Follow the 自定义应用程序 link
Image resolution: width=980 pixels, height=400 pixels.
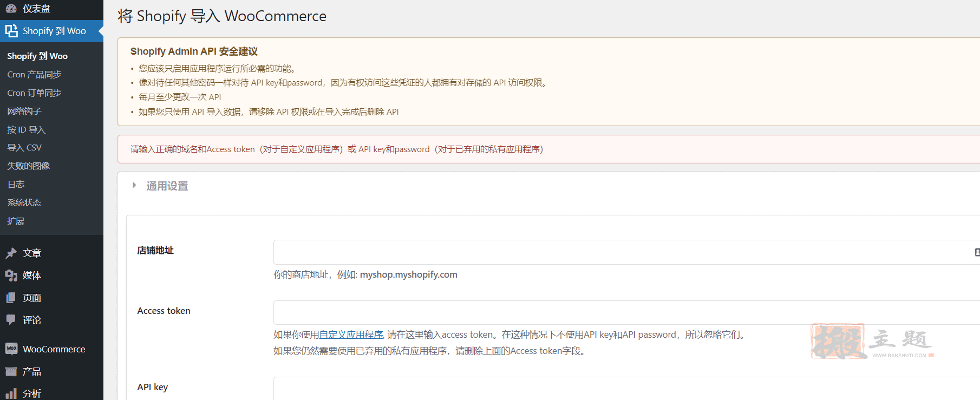tap(351, 335)
